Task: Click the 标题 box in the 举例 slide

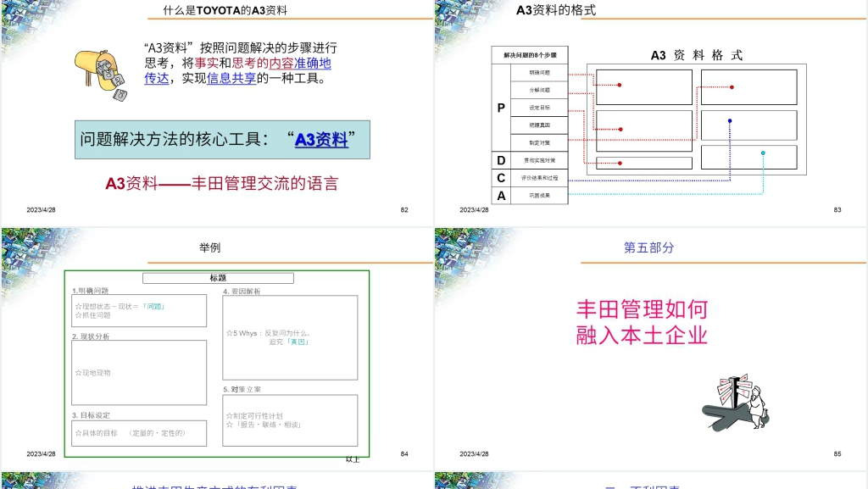Action: (218, 278)
